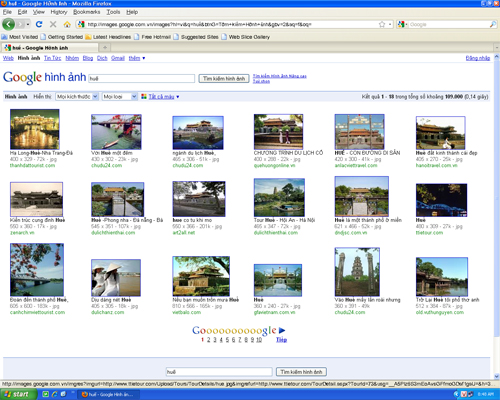
Task: Open the Getting Started bookmark
Action: [62, 37]
